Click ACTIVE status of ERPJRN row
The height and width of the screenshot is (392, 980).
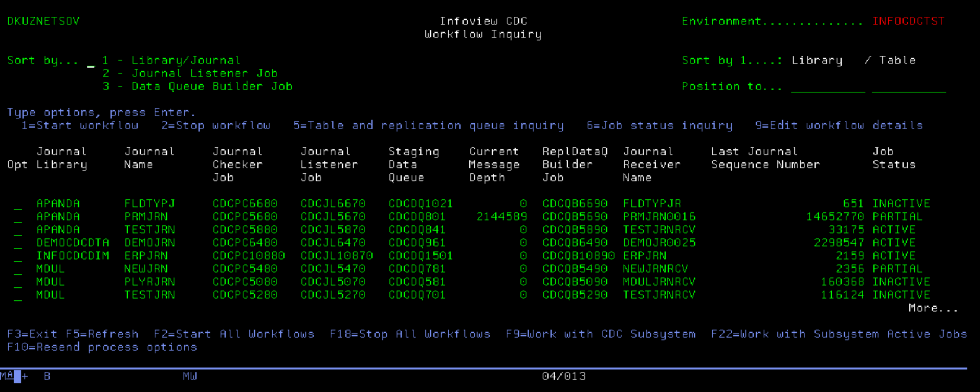coord(894,256)
